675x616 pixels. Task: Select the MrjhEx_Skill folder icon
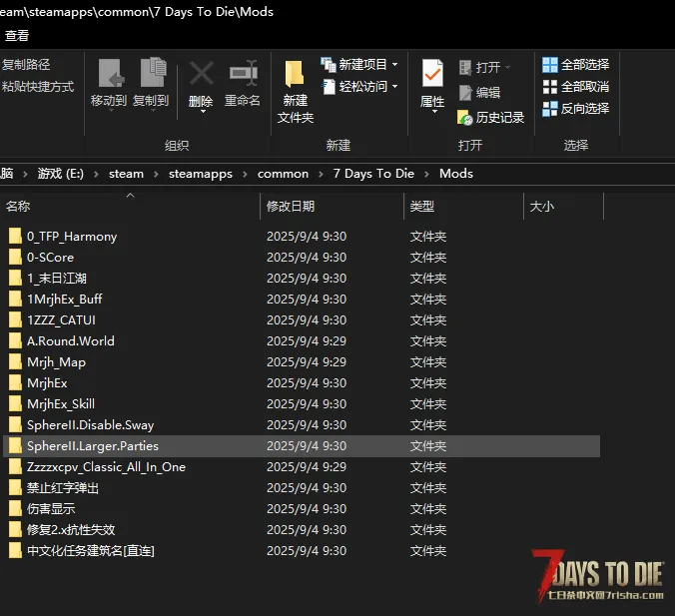(x=15, y=403)
